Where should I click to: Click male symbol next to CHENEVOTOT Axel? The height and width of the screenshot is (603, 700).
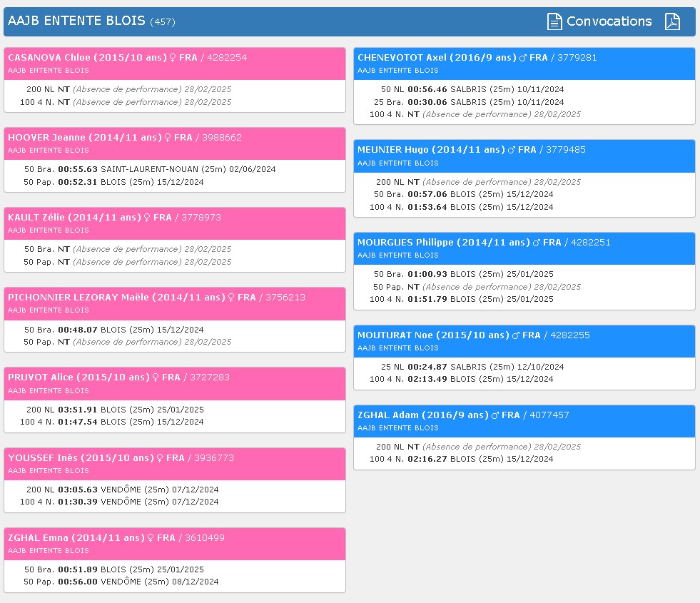pyautogui.click(x=523, y=58)
